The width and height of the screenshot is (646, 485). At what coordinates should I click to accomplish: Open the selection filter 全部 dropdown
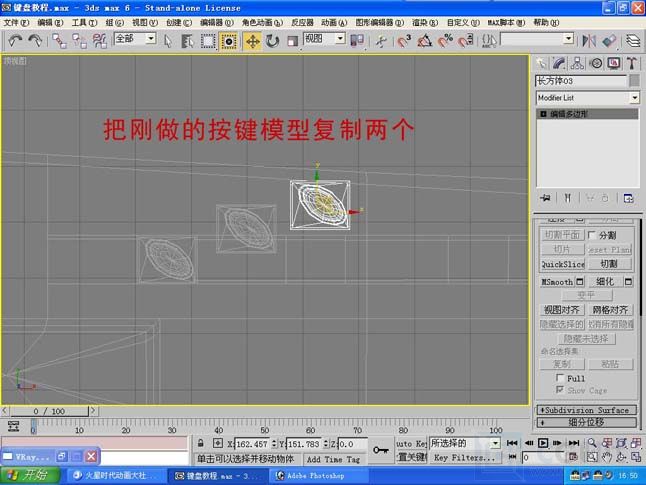tap(152, 39)
